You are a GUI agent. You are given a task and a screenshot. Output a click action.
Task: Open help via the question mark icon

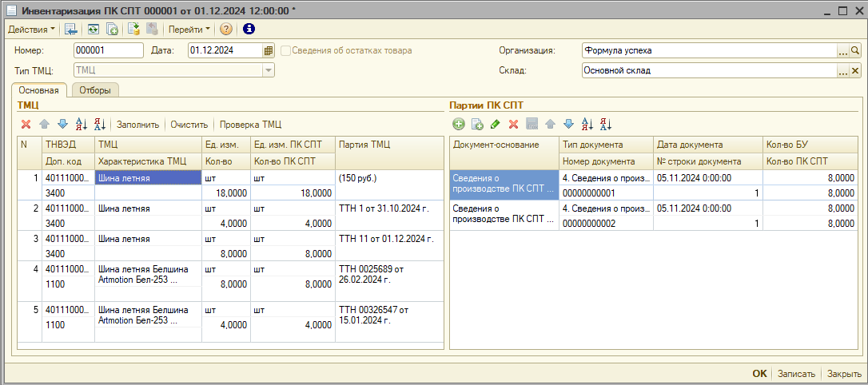(226, 30)
